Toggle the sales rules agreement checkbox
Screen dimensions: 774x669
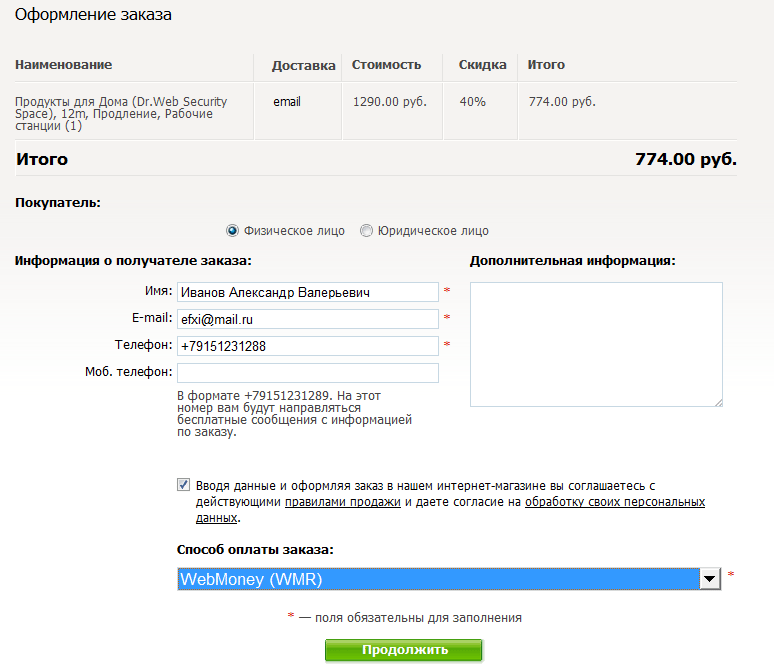tap(183, 485)
